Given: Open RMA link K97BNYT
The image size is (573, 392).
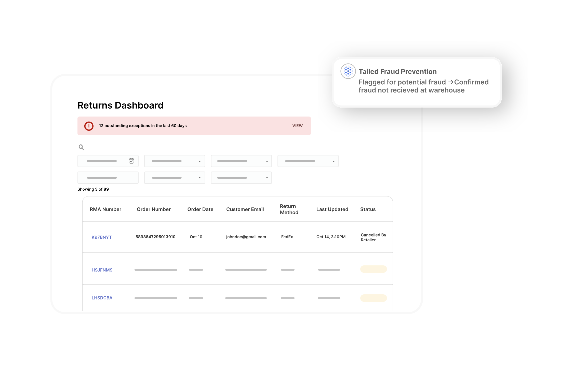Looking at the screenshot, I should [x=102, y=237].
